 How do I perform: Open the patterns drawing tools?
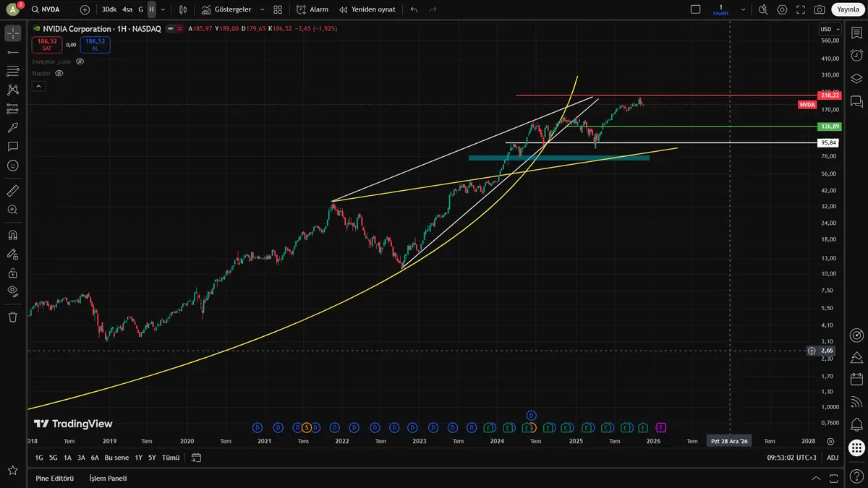click(x=12, y=90)
